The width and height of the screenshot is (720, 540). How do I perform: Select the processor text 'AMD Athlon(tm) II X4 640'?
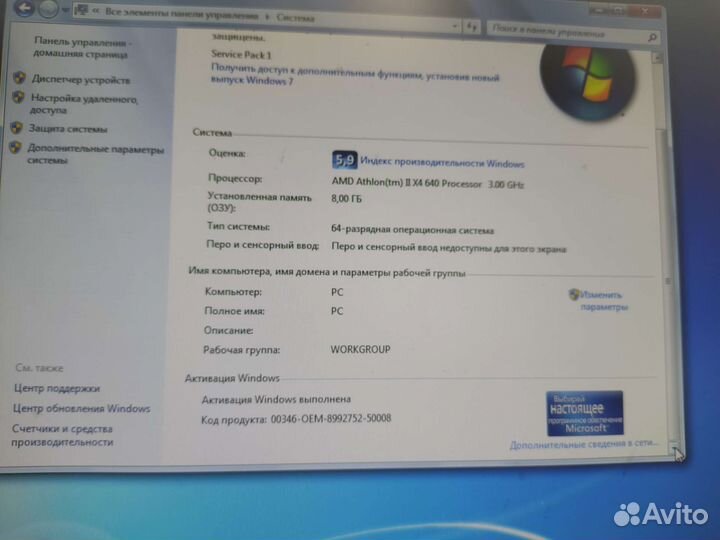click(386, 182)
